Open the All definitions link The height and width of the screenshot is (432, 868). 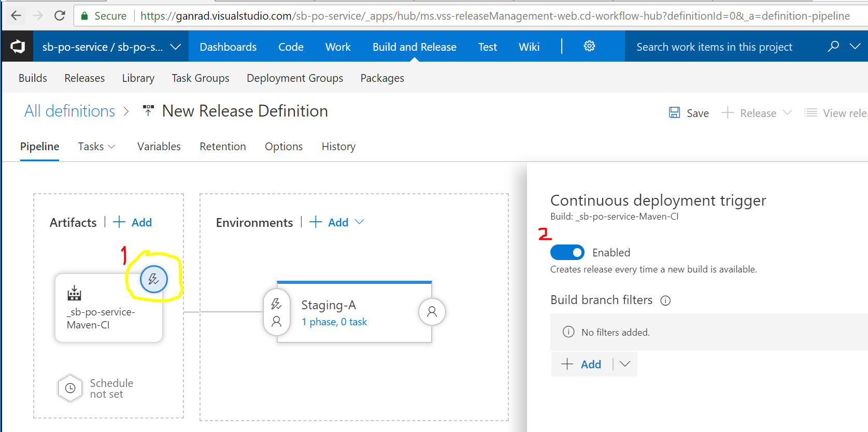[x=70, y=111]
